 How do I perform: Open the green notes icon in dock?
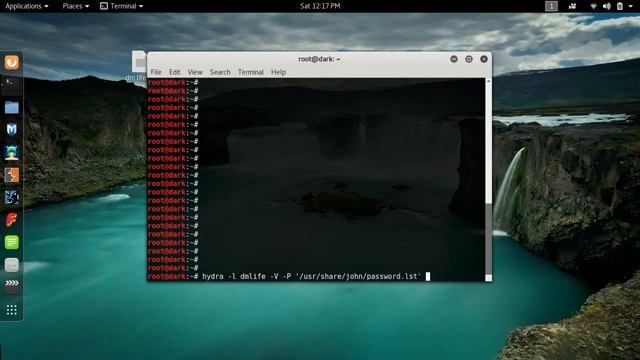[x=11, y=242]
